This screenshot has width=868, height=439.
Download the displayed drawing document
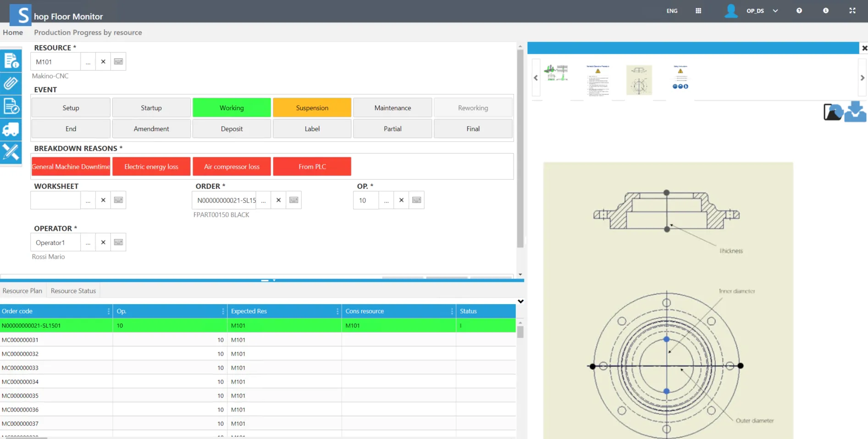[856, 111]
